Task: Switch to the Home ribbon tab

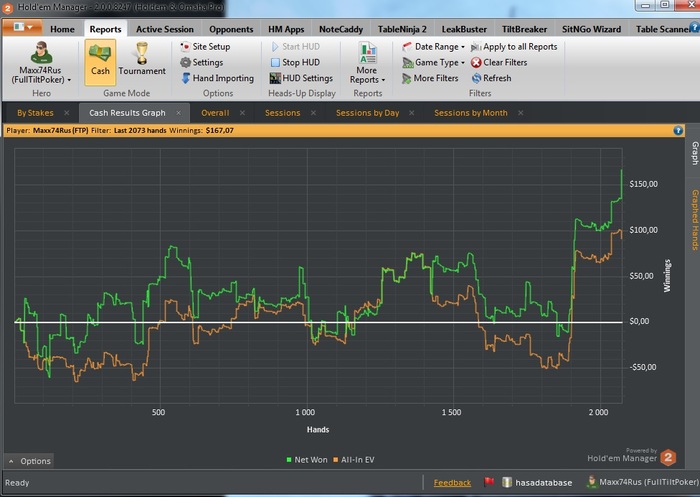Action: pos(62,29)
